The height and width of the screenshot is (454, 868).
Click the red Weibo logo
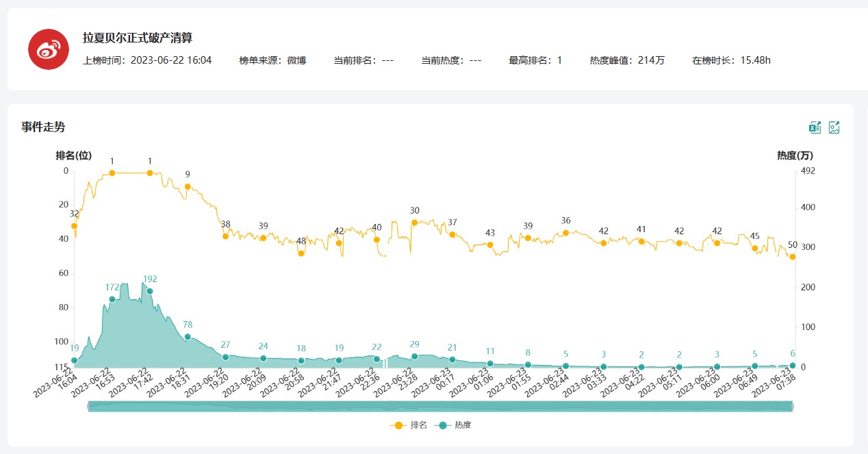tap(49, 49)
